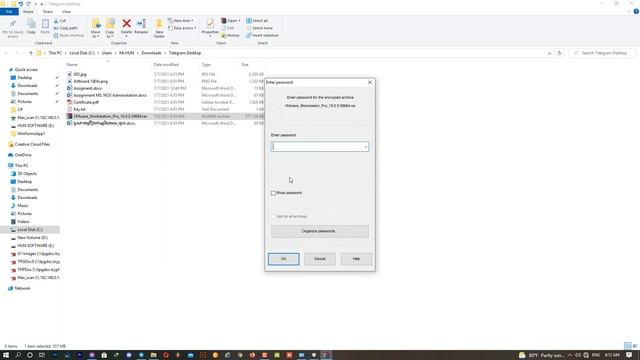Close the Enter password dialog
The height and width of the screenshot is (360, 640).
[370, 82]
